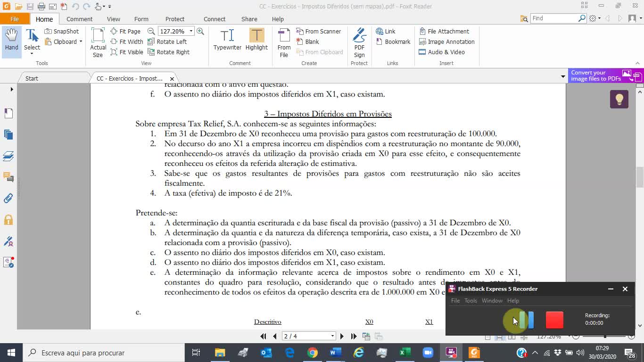Viewport: 644px width, 362px height.
Task: Go to the last page
Action: tap(354, 336)
